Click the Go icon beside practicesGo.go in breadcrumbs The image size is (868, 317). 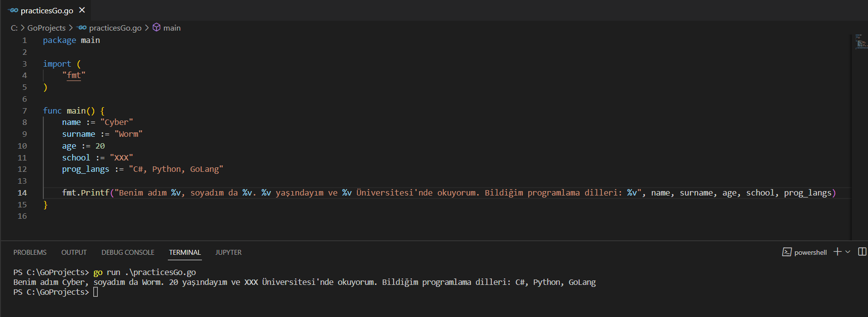coord(82,28)
